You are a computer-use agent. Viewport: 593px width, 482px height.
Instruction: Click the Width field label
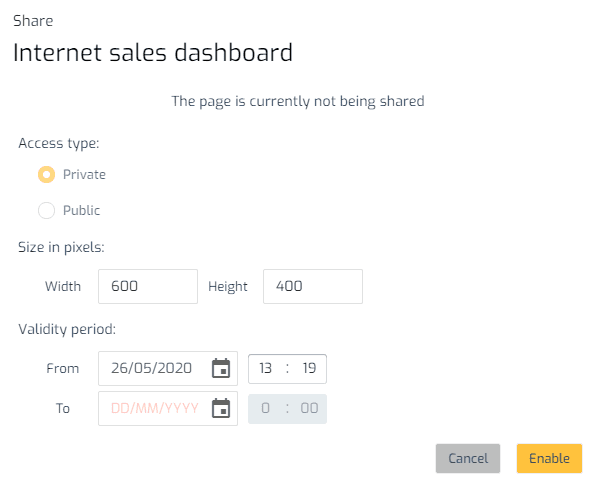click(63, 286)
